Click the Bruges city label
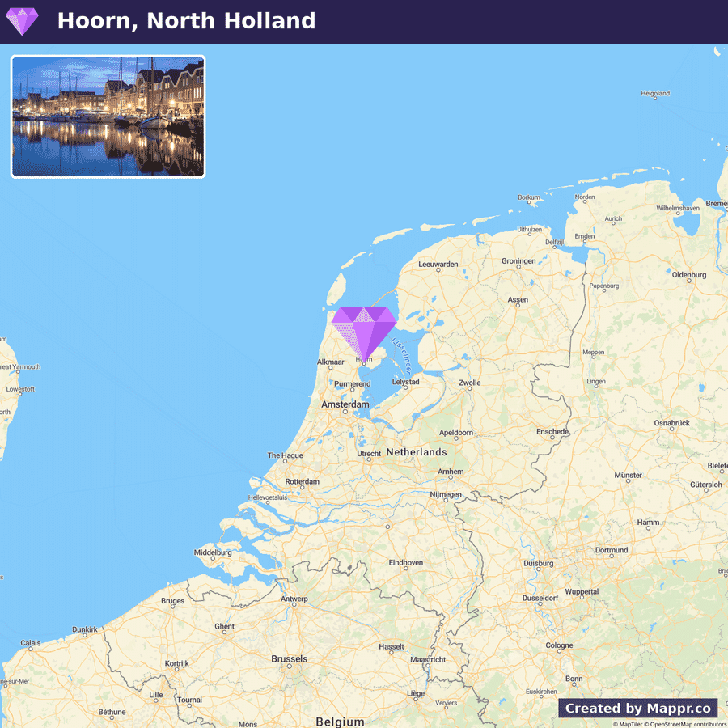The width and height of the screenshot is (728, 728). [x=173, y=601]
